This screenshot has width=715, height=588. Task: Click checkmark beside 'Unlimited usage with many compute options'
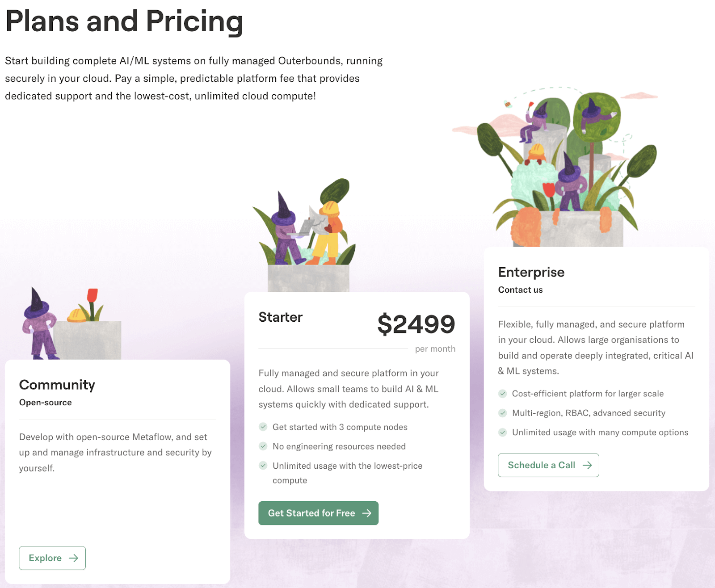click(x=503, y=432)
